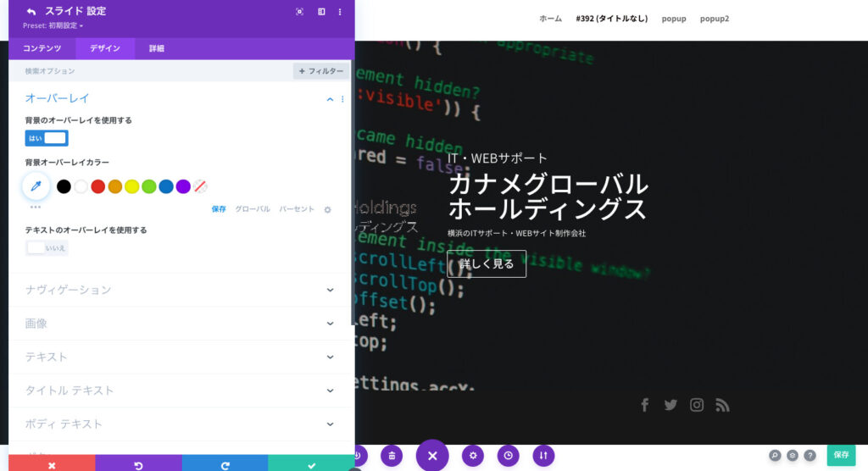Switch to the デザイン tab
This screenshot has height=471, width=868.
pyautogui.click(x=105, y=48)
